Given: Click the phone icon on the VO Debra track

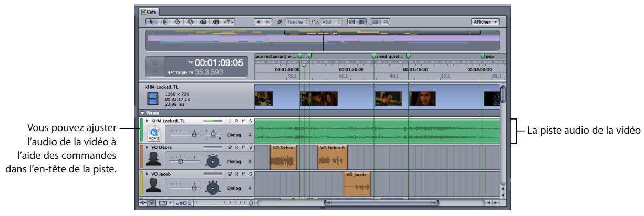Looking at the screenshot, I should click(x=230, y=148).
